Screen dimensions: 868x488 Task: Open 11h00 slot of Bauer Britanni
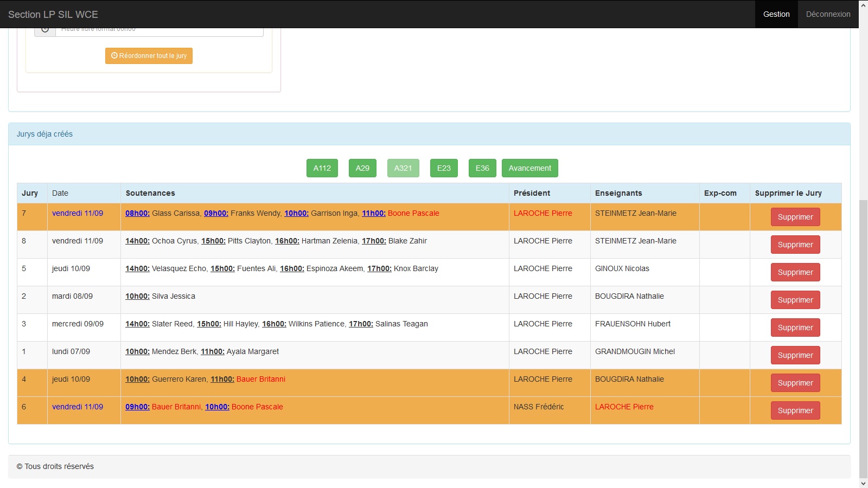coord(222,379)
